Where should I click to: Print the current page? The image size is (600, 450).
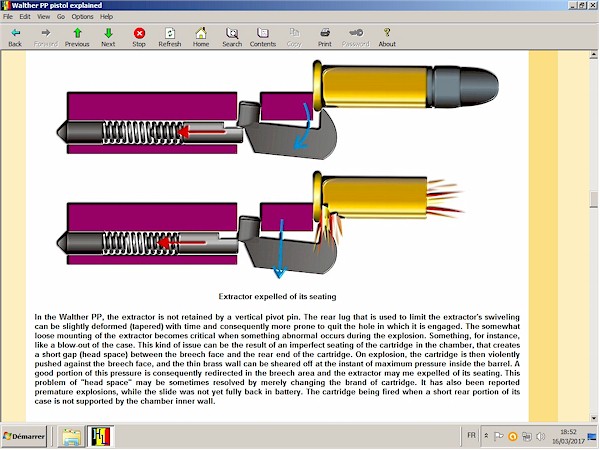(x=324, y=37)
